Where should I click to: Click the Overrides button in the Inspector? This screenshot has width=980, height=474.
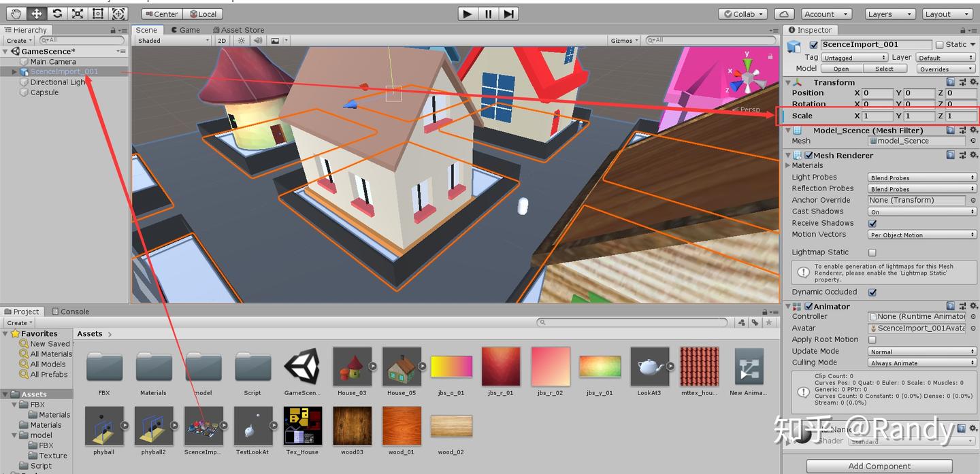[945, 68]
